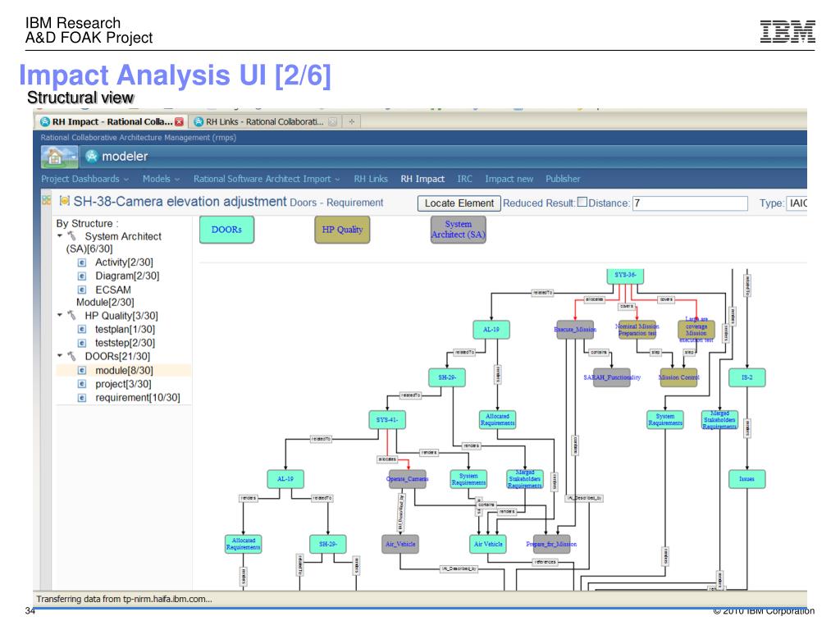Click the modeler application icon
840x630 pixels.
[92, 156]
